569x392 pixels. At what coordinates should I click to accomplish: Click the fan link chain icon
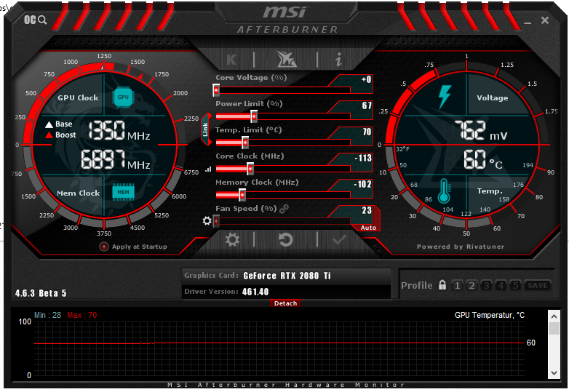pyautogui.click(x=284, y=209)
